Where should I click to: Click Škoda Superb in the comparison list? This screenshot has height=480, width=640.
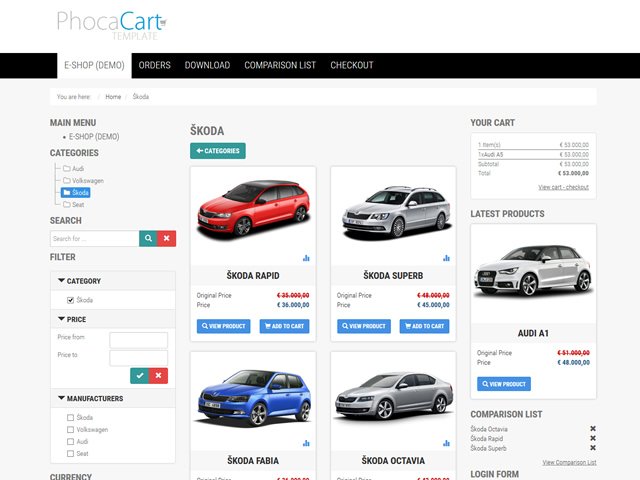488,448
